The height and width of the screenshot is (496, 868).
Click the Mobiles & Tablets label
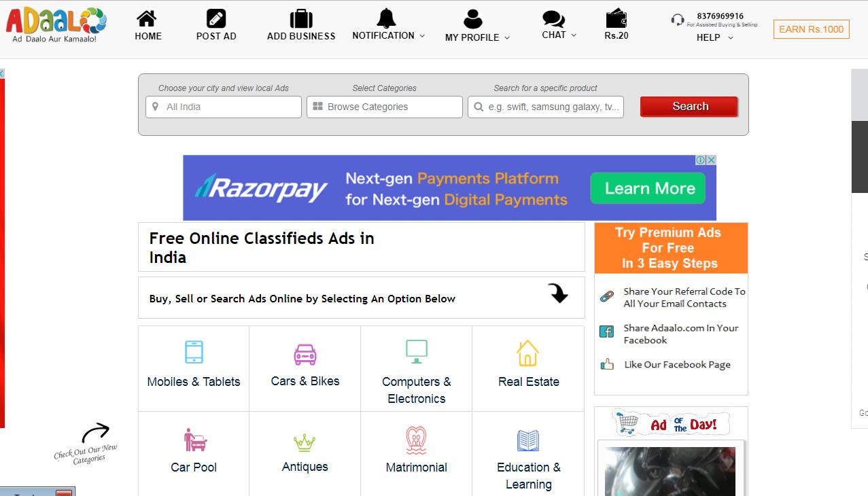194,382
